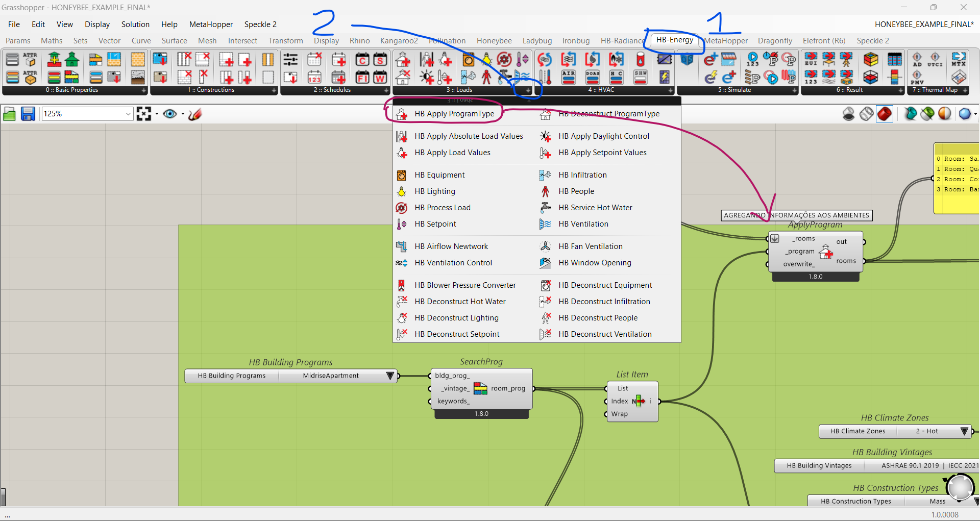Click the SHW system icon in HVAC
Screen dimensions: 980x521
tap(641, 77)
